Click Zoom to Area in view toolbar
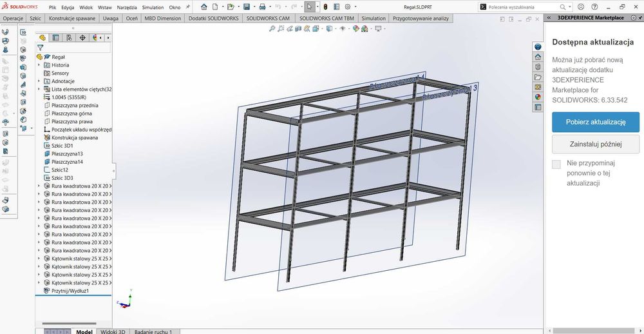644x334 pixels. pyautogui.click(x=281, y=28)
